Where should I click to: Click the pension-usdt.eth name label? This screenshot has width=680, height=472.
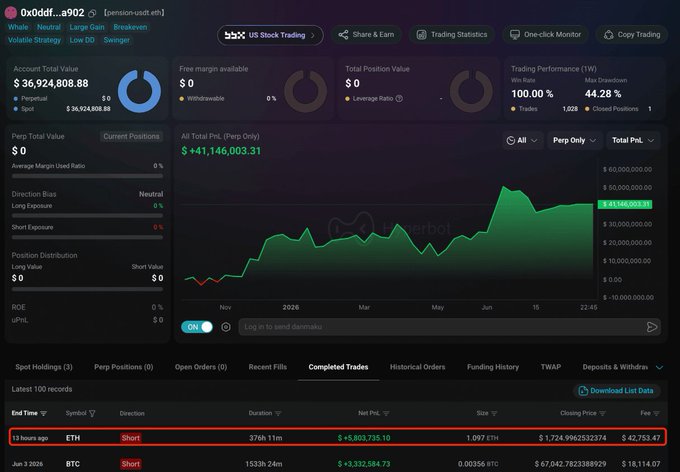coord(134,13)
